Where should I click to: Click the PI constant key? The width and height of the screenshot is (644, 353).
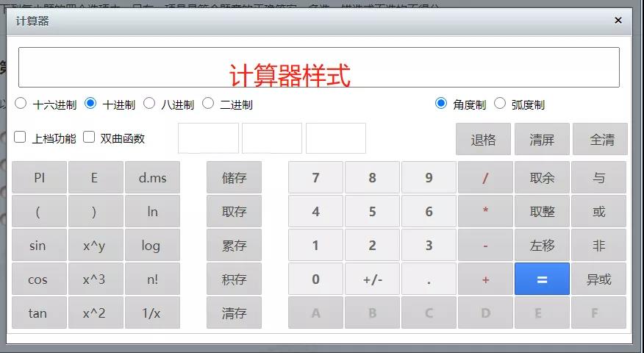coord(40,177)
